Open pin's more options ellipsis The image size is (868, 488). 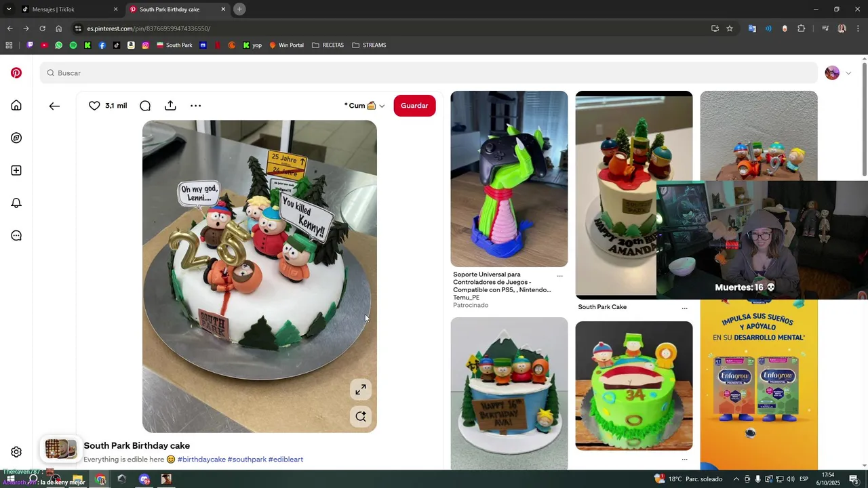click(195, 106)
